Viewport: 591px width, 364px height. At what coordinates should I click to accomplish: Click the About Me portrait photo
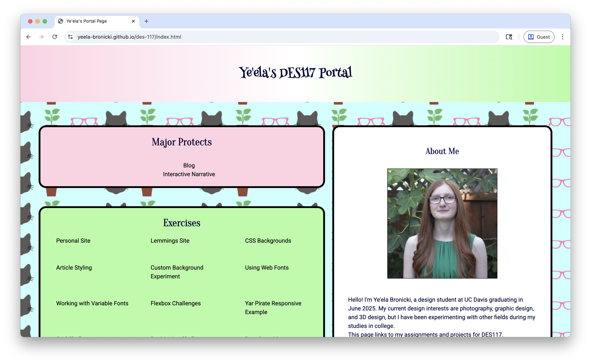(x=442, y=223)
